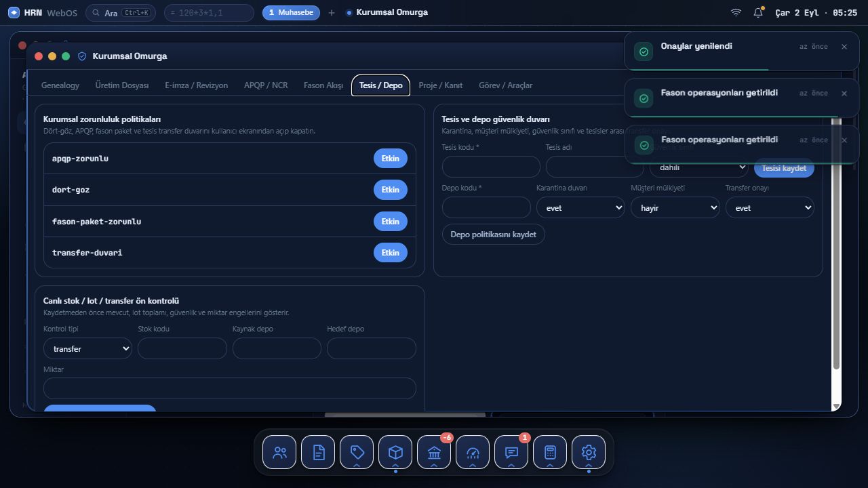This screenshot has width=868, height=488.
Task: Toggle the dort-goz policy Etkin switch
Action: pyautogui.click(x=391, y=190)
